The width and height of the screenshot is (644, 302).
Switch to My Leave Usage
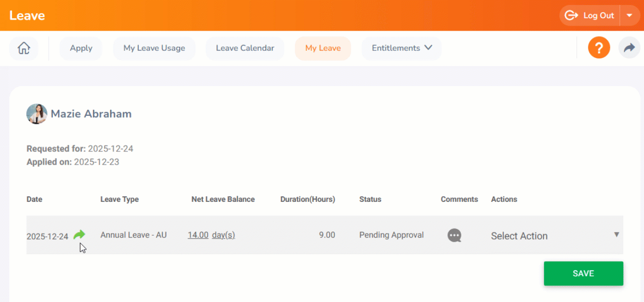[x=154, y=48]
